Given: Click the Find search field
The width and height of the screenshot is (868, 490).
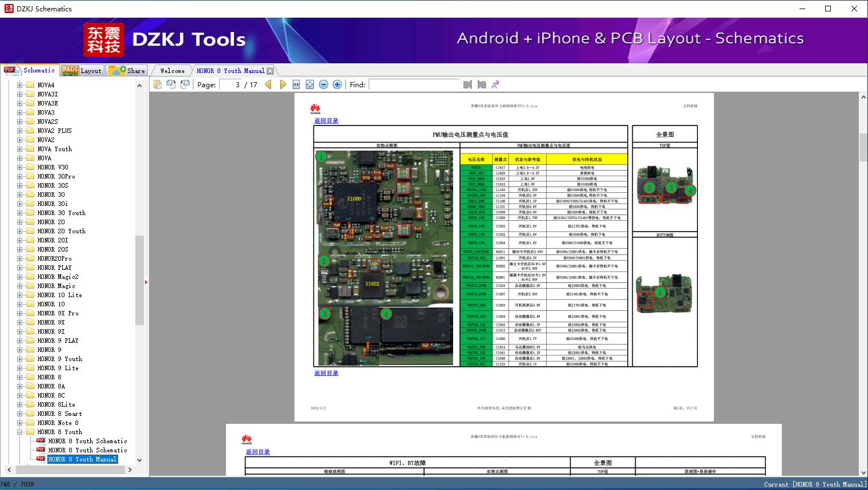Looking at the screenshot, I should tap(414, 84).
